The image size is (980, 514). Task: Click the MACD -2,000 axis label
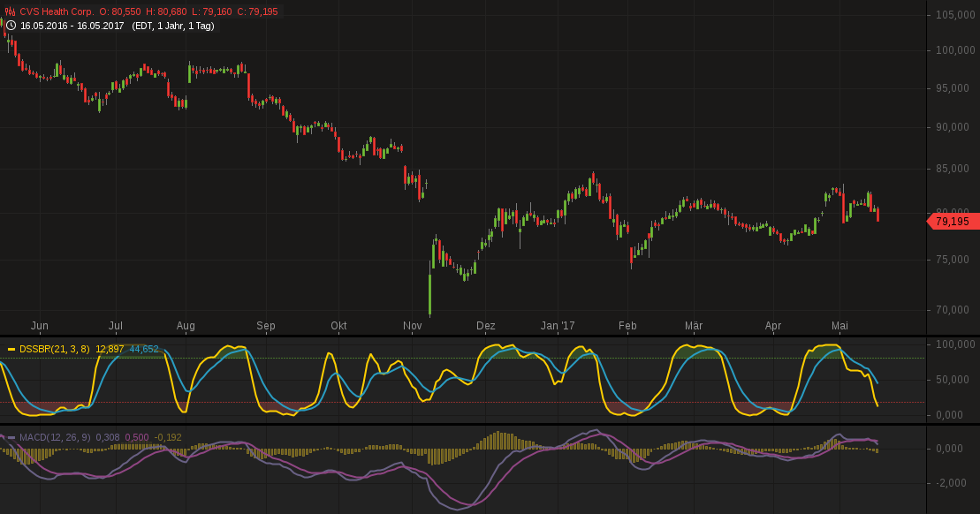(x=952, y=483)
